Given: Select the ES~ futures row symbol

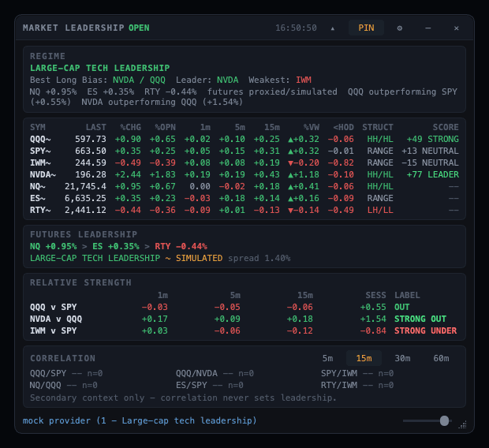Looking at the screenshot, I should pos(38,199).
